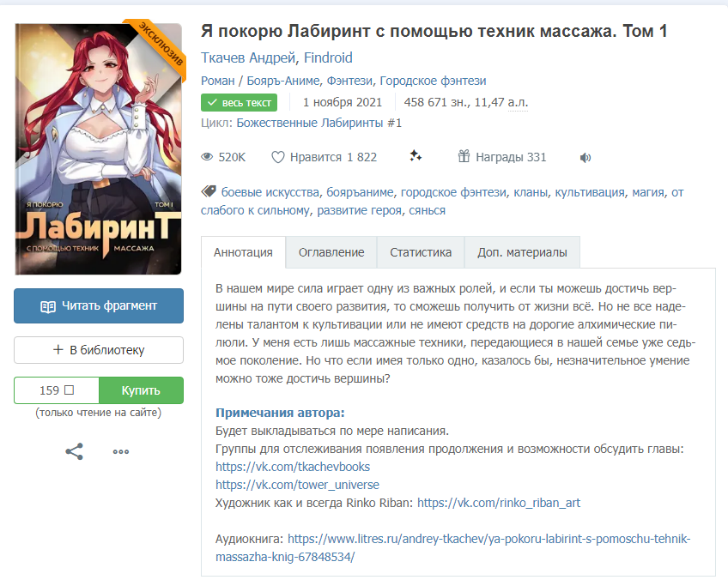Open the Статистика tab
Viewport: 728px width, 586px height.
point(420,252)
